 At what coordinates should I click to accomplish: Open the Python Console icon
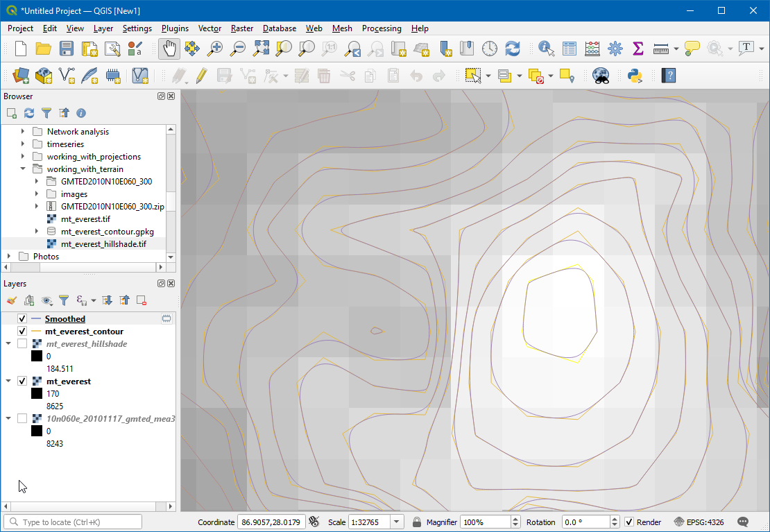point(633,76)
